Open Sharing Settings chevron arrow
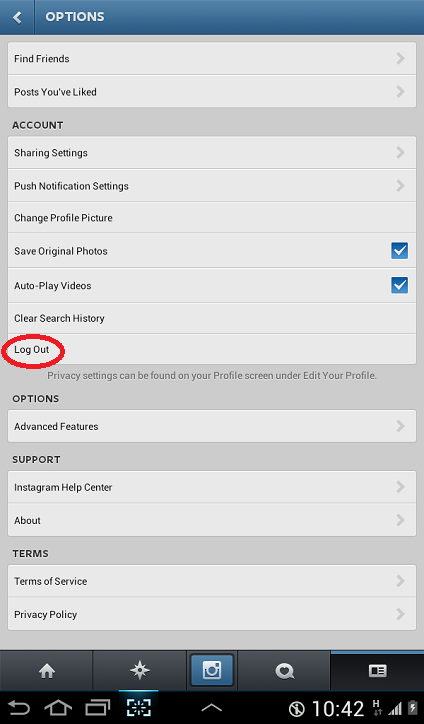The height and width of the screenshot is (724, 424). pyautogui.click(x=401, y=152)
